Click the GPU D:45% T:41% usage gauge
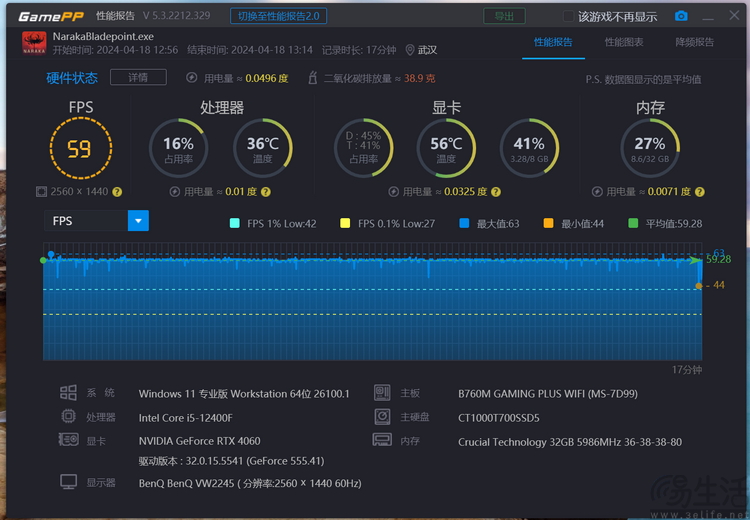The image size is (750, 520). [364, 148]
